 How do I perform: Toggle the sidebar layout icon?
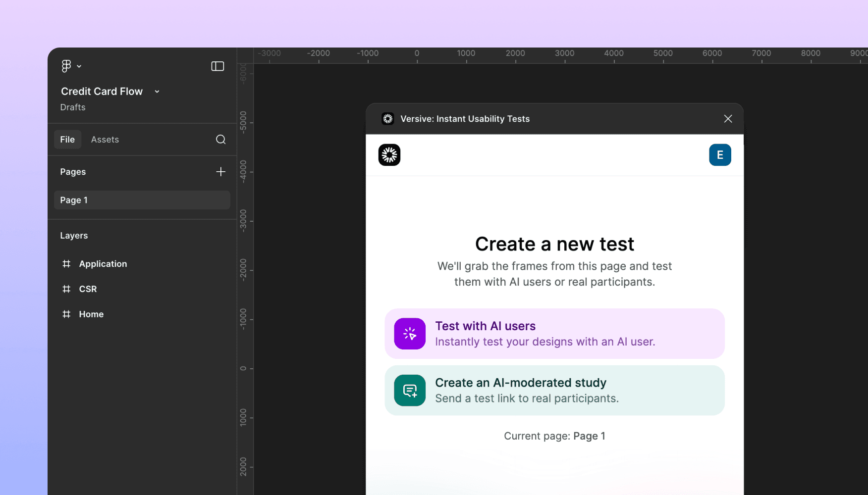[217, 66]
